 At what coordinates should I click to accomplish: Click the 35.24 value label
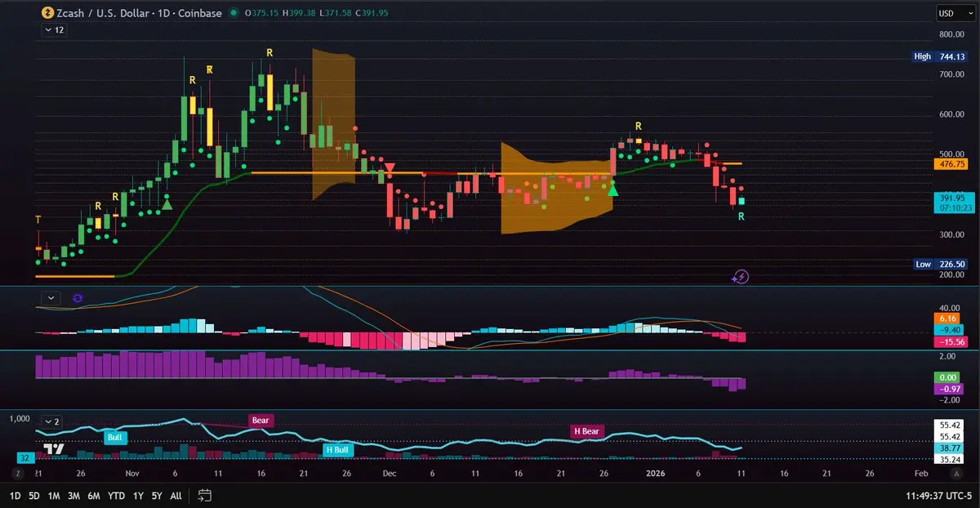951,460
